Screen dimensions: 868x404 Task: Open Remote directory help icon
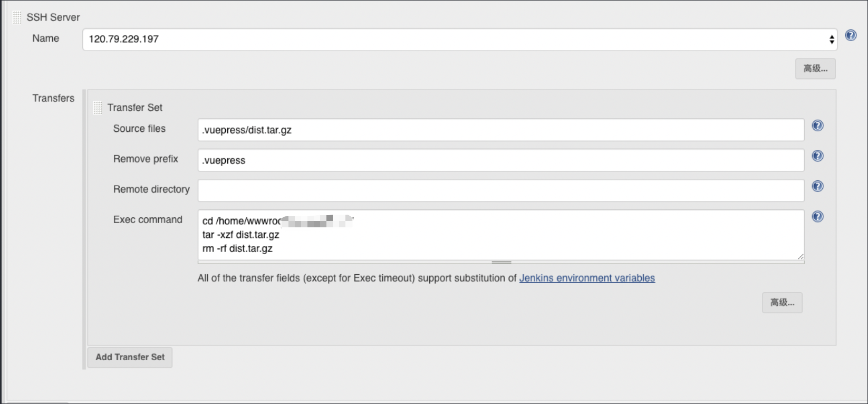tap(817, 186)
